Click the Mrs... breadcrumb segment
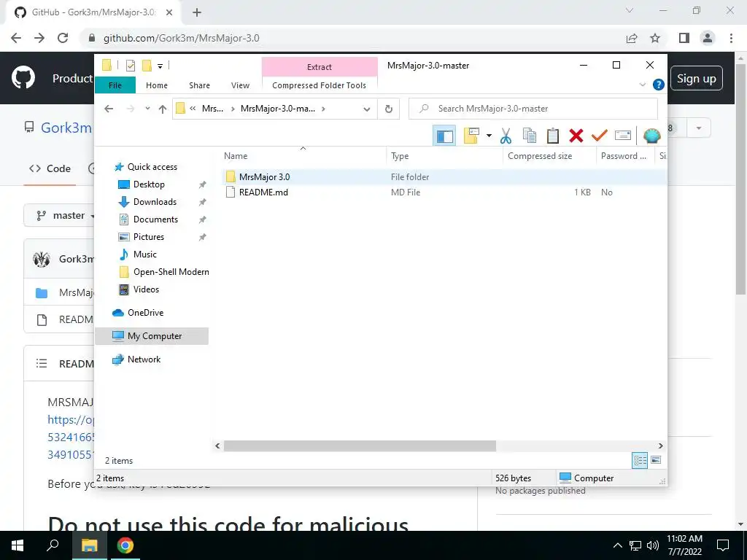 pyautogui.click(x=212, y=109)
